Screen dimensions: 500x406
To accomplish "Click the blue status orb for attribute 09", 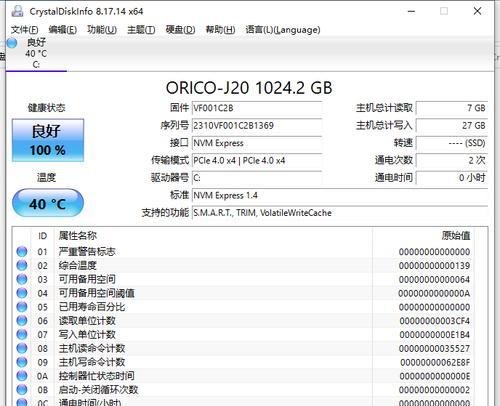I will [22, 362].
